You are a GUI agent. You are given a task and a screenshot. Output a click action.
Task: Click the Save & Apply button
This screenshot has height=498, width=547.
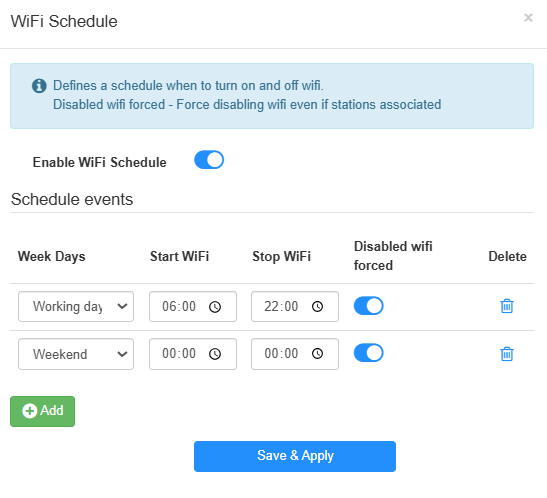click(x=295, y=456)
